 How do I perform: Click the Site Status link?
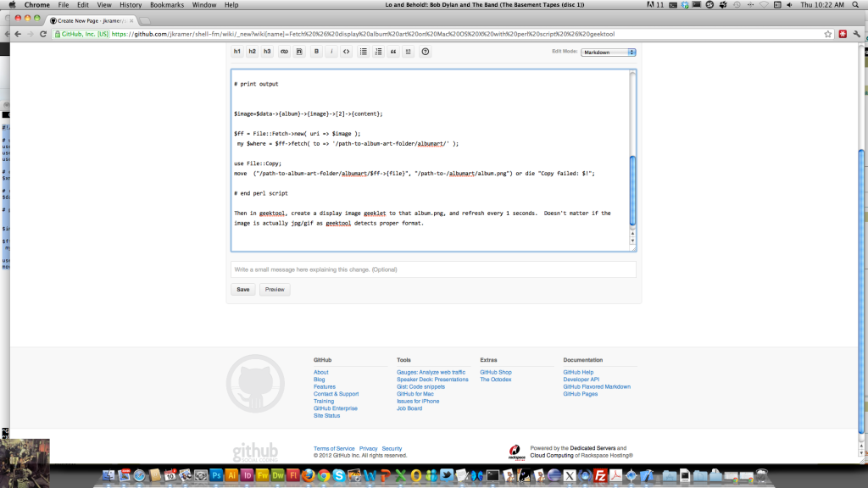coord(326,415)
